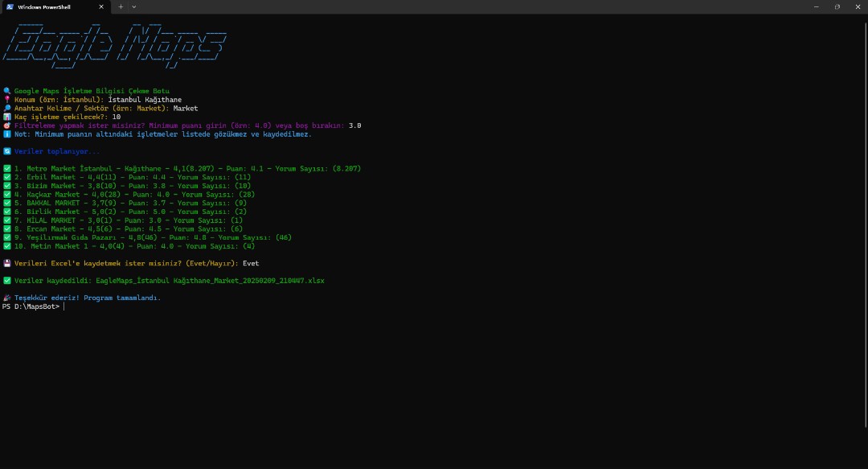This screenshot has height=469, width=868.
Task: Click the refresh icon beside Veriler toplanıyor
Action: coord(7,151)
